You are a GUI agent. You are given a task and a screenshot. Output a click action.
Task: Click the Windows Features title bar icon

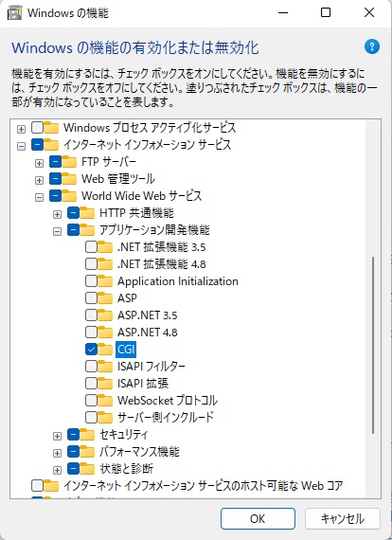coord(15,13)
